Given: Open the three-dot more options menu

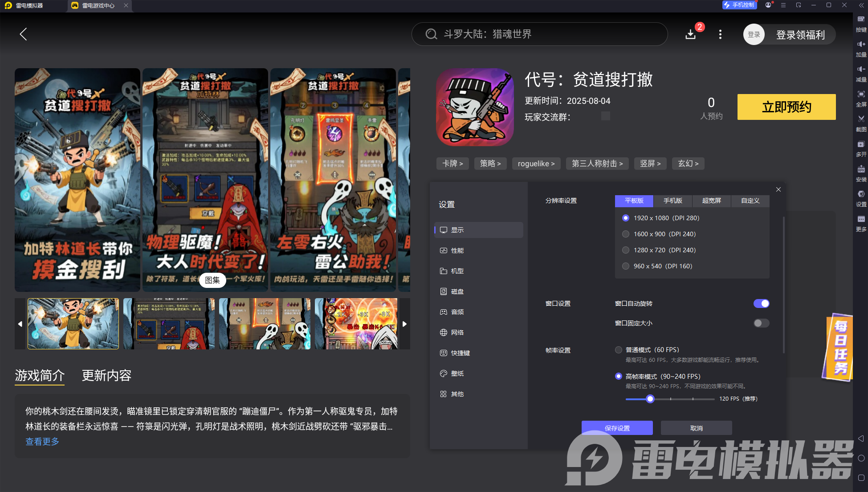Looking at the screenshot, I should (x=720, y=34).
